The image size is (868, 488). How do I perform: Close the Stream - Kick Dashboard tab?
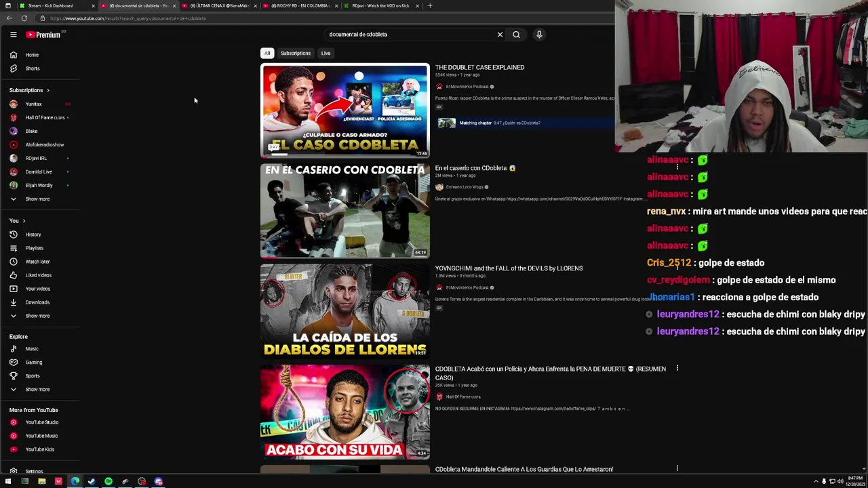pyautogui.click(x=93, y=5)
